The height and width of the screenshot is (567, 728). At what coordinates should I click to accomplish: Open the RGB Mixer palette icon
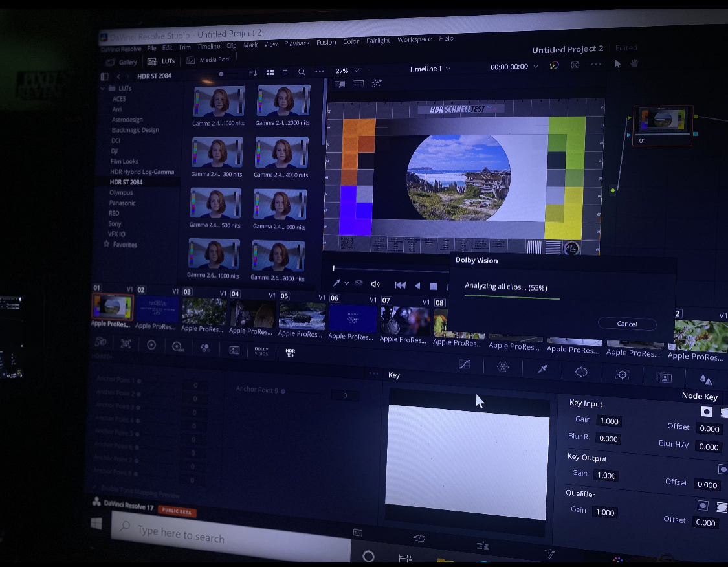204,348
